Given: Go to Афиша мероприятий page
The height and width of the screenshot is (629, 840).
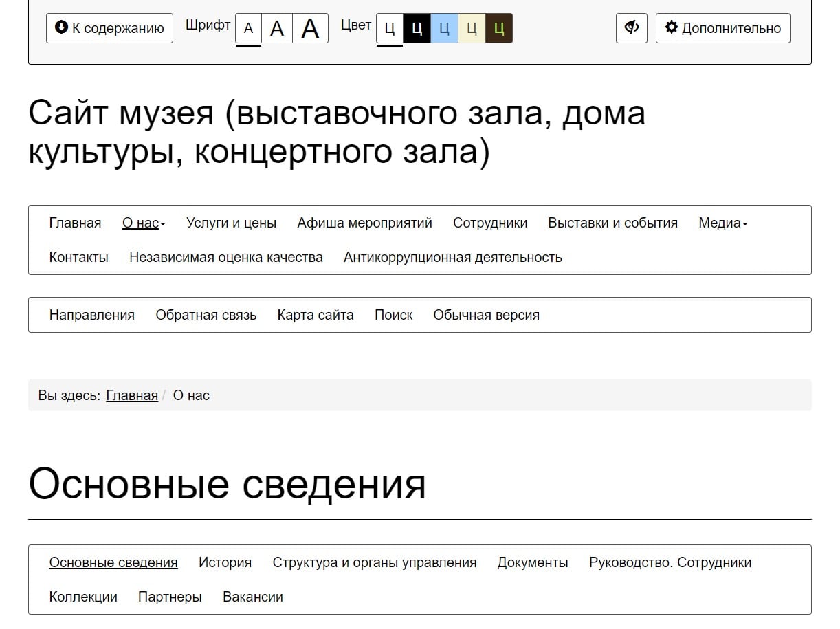Looking at the screenshot, I should [364, 223].
